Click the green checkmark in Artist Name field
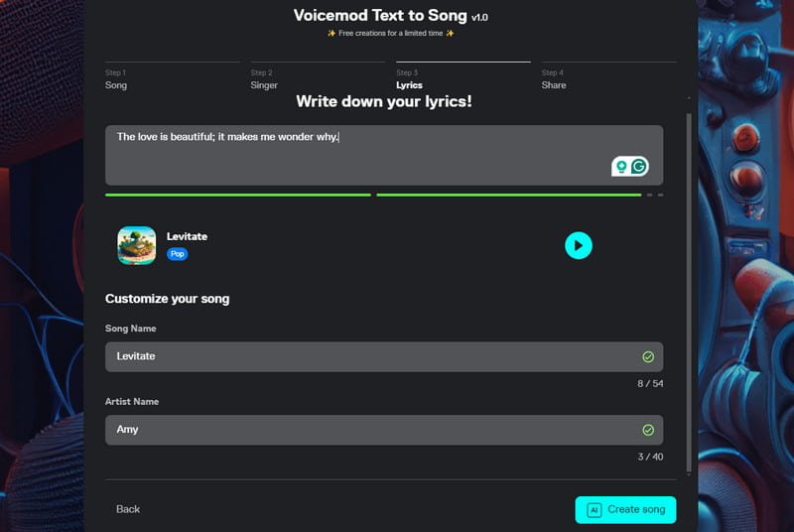 tap(648, 430)
